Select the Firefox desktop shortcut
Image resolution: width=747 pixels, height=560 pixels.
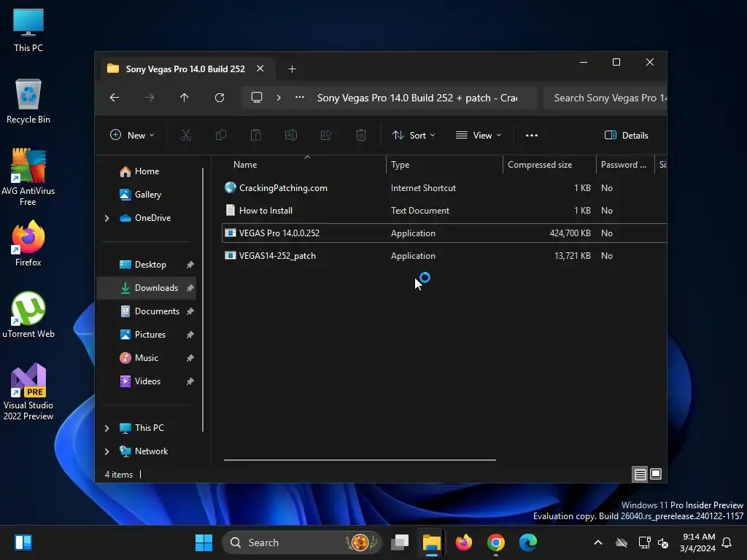pos(28,243)
